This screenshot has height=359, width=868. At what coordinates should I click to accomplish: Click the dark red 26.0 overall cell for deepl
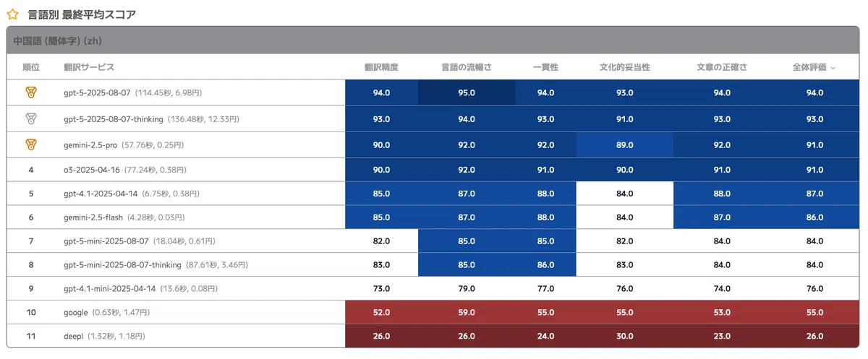[x=814, y=337]
